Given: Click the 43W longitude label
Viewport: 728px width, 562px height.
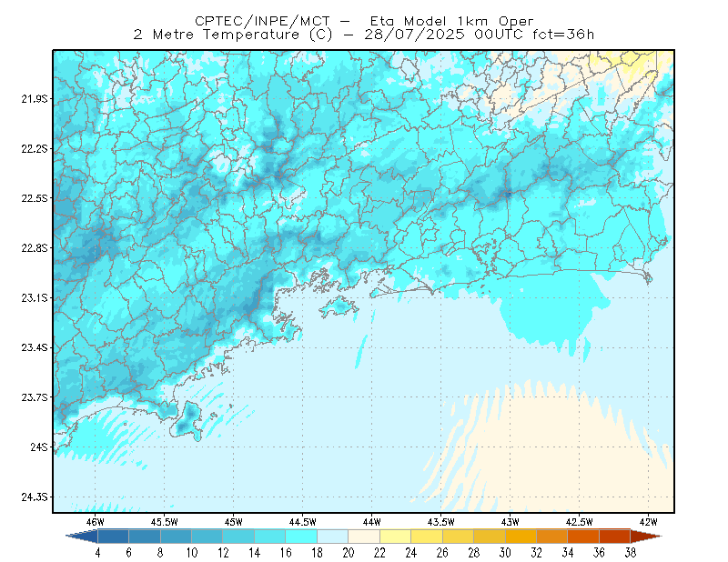Looking at the screenshot, I should [x=511, y=522].
